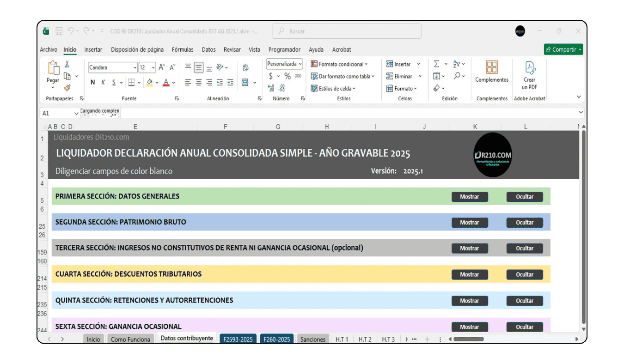The image size is (624, 364).
Task: Open the Candara font name dropdown
Action: pos(135,68)
